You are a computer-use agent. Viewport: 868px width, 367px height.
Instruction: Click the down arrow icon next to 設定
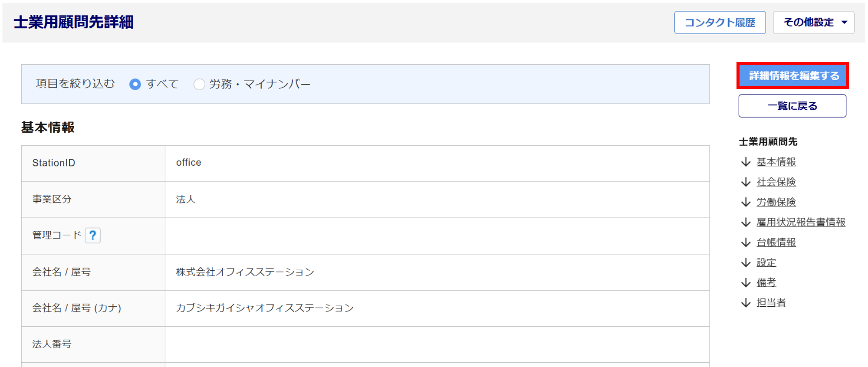tap(746, 262)
